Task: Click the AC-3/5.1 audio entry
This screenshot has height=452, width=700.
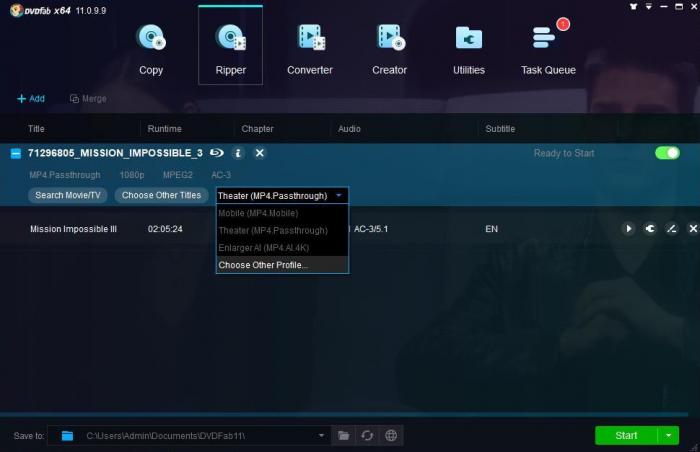Action: 371,229
